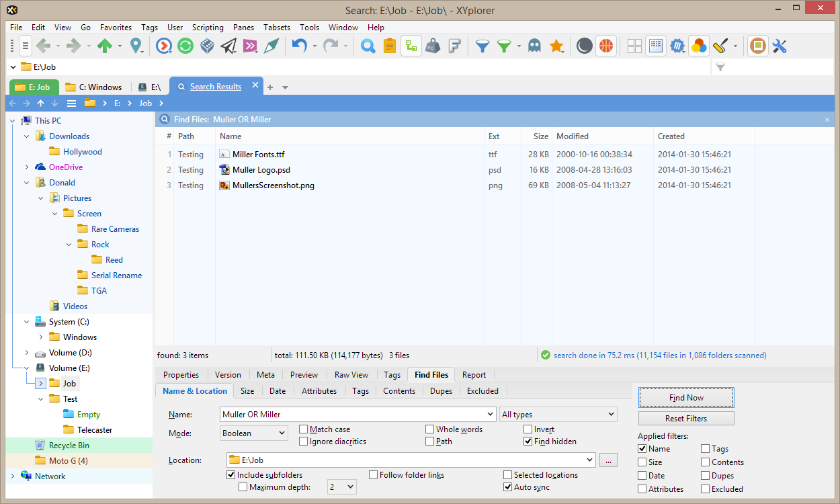
Task: Click the blue Undo arrow icon
Action: 299,46
